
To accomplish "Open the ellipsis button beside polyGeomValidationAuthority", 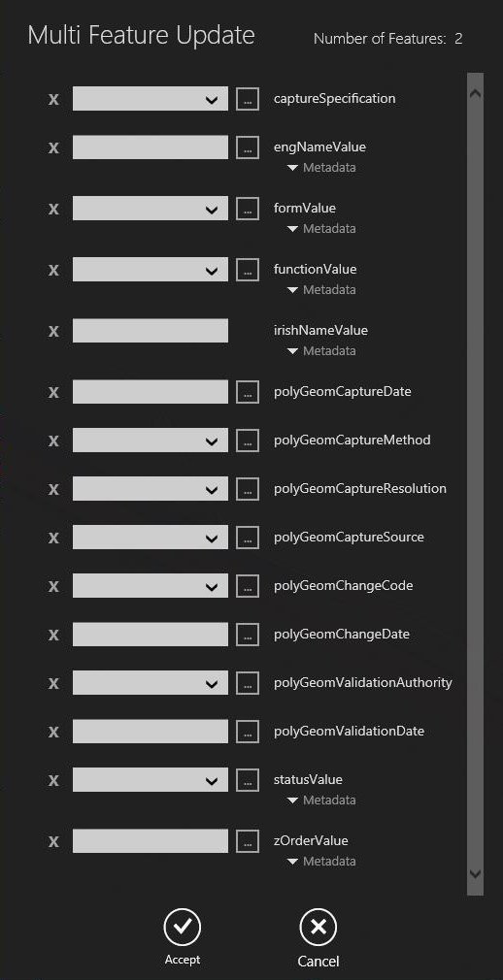I will [x=248, y=682].
